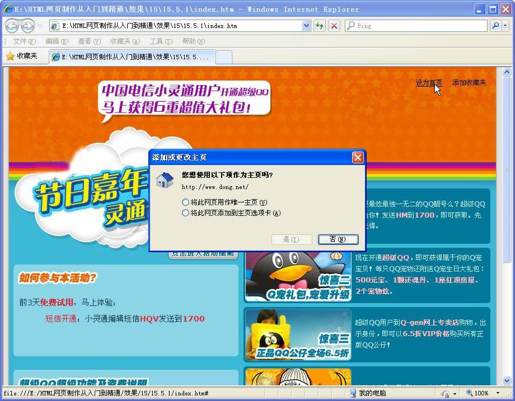Click the No button in dialog
The image size is (515, 401).
click(338, 239)
